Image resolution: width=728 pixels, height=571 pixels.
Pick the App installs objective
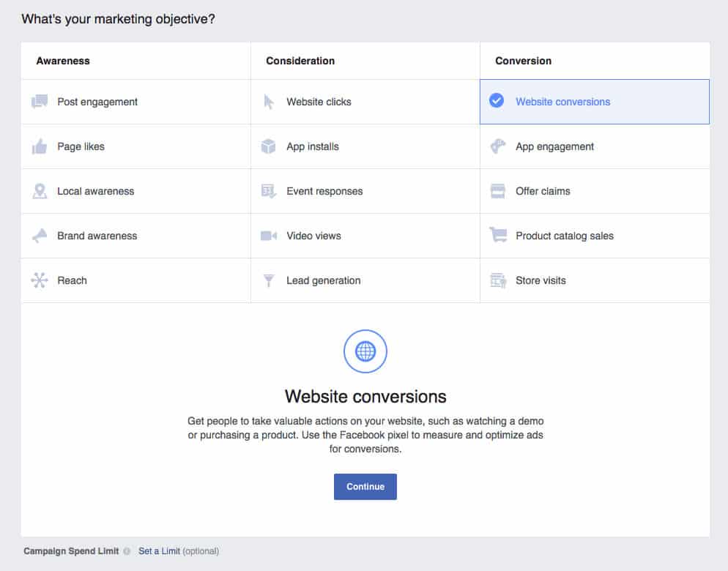click(x=365, y=146)
